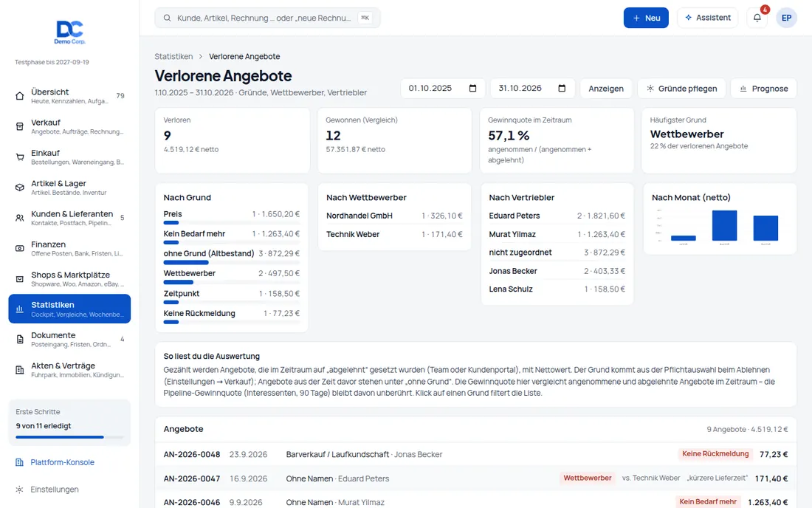
Task: Click the Finanzen money icon
Action: (x=20, y=249)
